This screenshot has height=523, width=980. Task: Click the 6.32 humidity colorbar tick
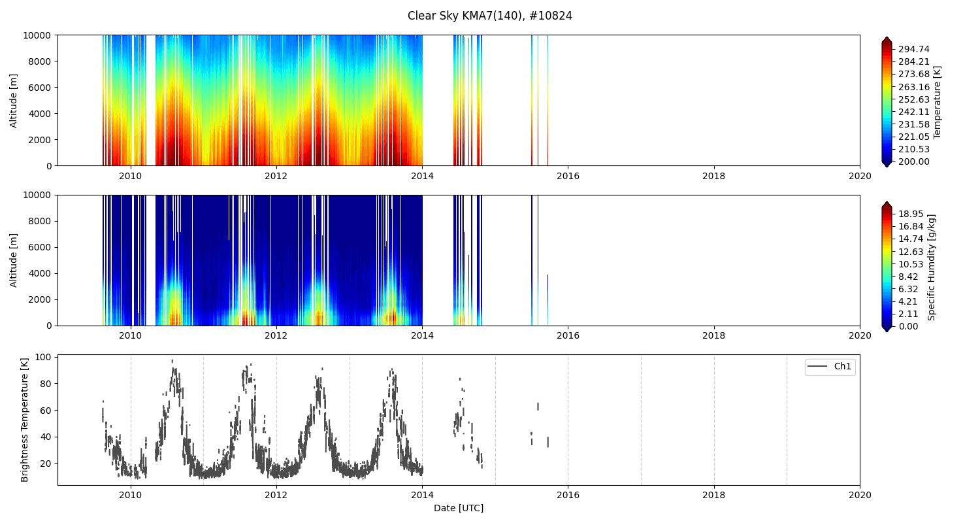[908, 289]
